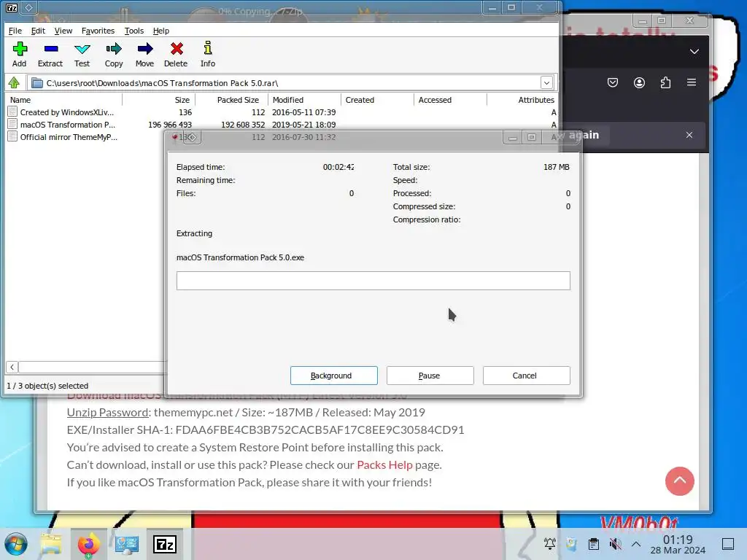The height and width of the screenshot is (560, 747).
Task: Click the dialog's title bar diamond icon
Action: 192,138
